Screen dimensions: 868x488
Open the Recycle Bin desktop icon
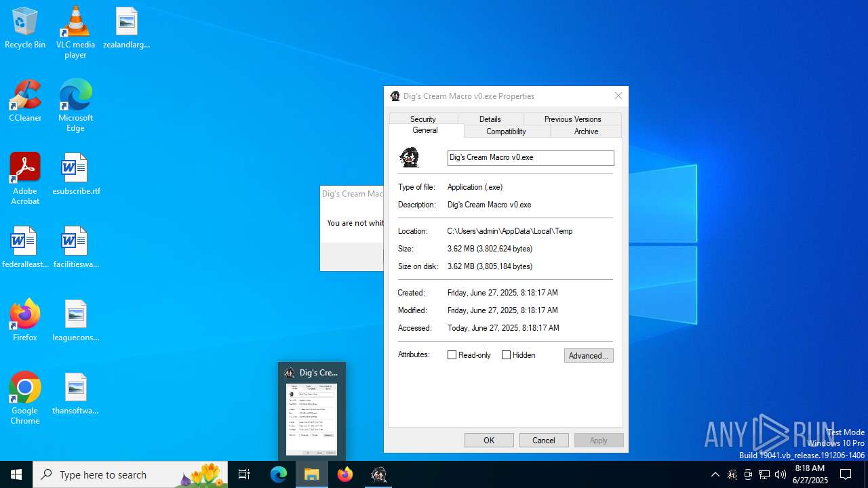point(25,28)
